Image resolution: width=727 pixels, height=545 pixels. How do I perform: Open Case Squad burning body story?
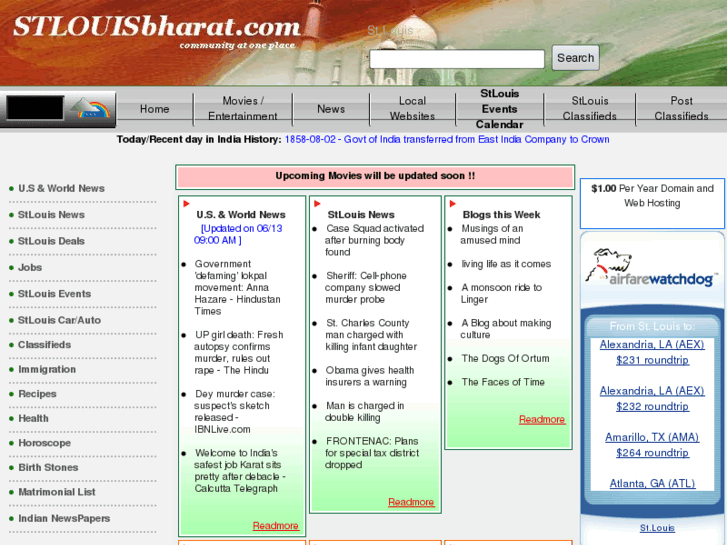point(374,240)
